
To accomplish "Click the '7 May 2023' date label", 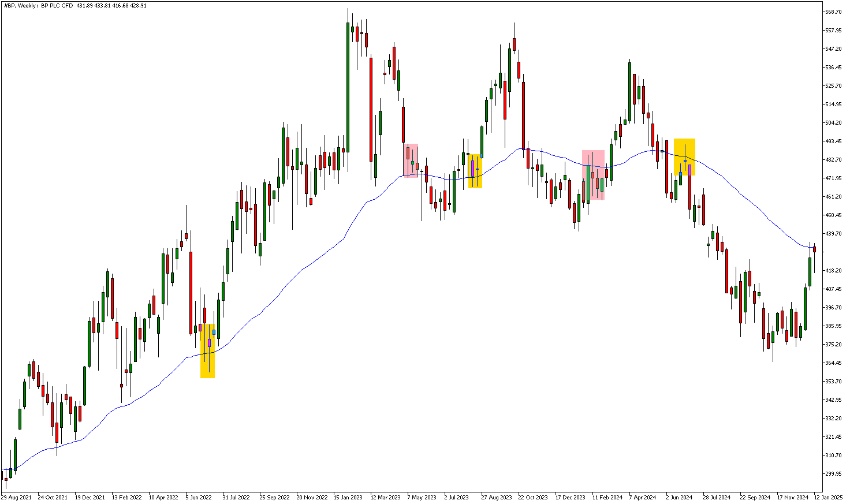I will pyautogui.click(x=422, y=497).
